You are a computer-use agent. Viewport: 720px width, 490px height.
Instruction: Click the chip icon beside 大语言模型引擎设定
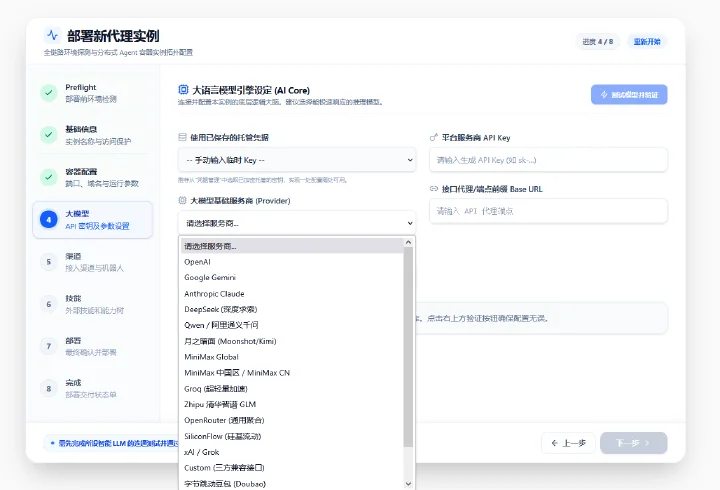[x=183, y=90]
